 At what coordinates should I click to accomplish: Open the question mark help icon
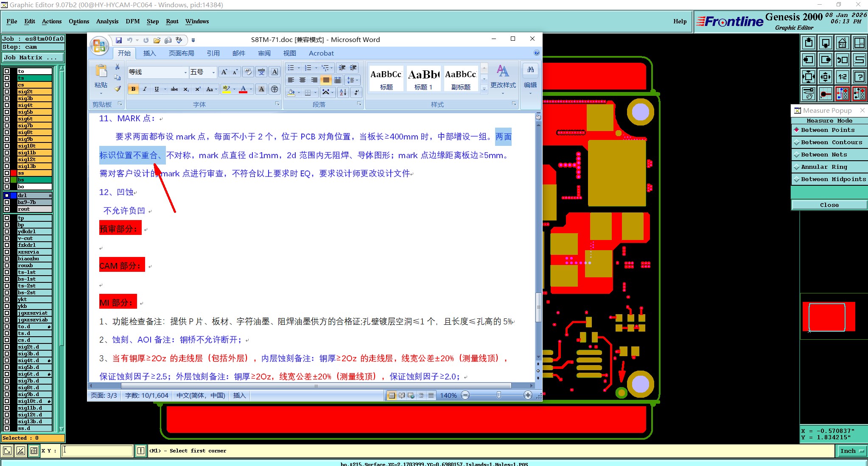(859, 77)
